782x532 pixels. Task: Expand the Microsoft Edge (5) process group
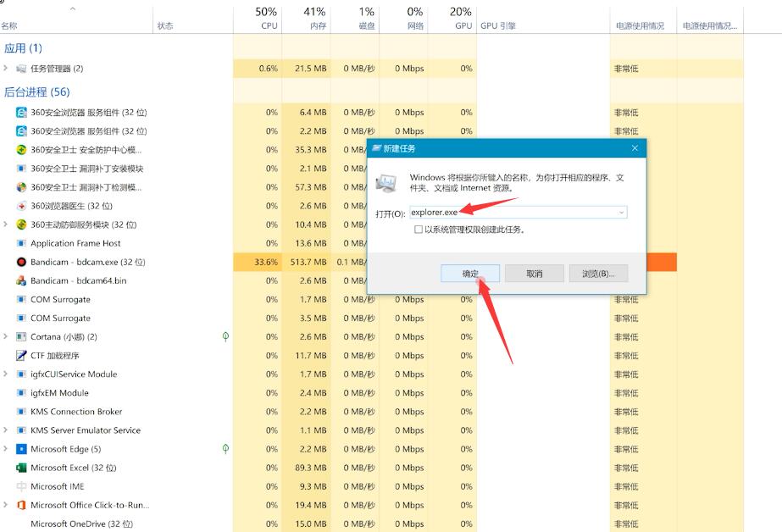[x=5, y=449]
